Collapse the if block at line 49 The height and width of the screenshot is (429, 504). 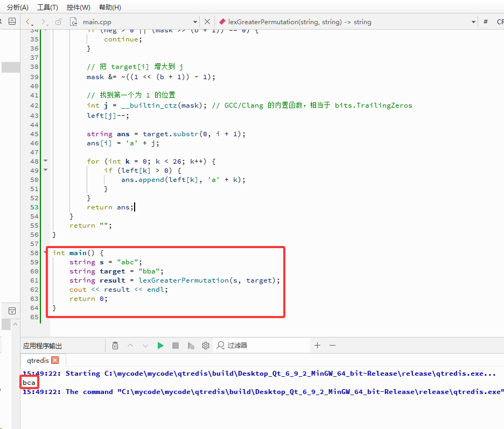click(x=46, y=170)
